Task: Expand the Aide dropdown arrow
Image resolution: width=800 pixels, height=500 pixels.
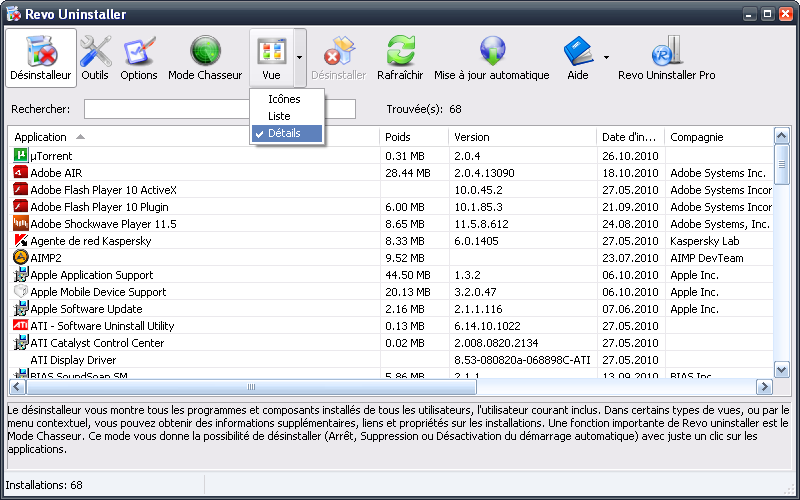Action: pos(606,58)
